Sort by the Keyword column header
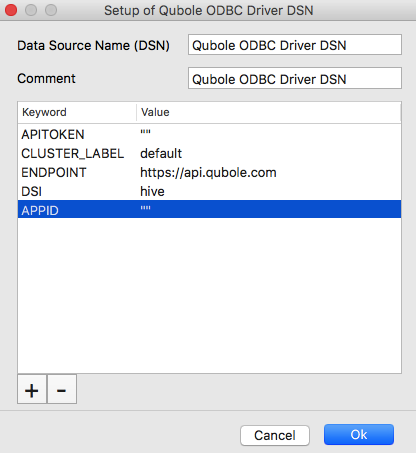The height and width of the screenshot is (453, 416). tap(77, 112)
